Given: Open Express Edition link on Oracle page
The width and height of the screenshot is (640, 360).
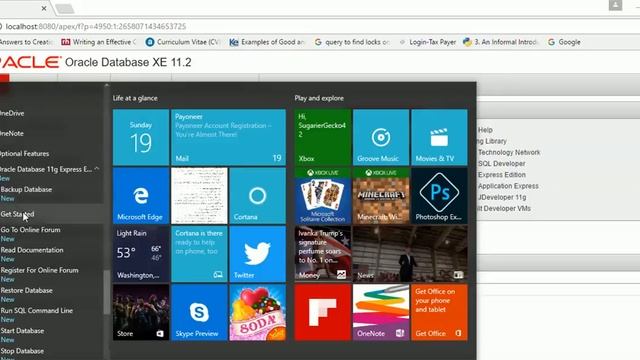Looking at the screenshot, I should [x=502, y=175].
